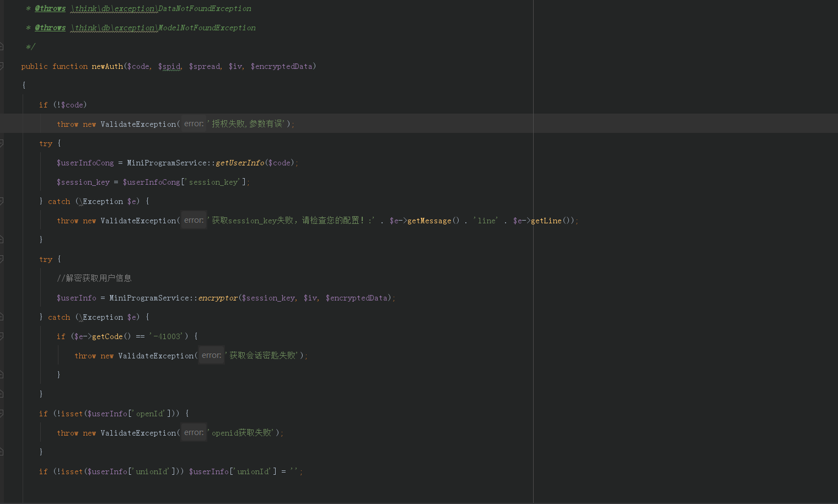Click the public keyword of newAuth

(x=34, y=66)
